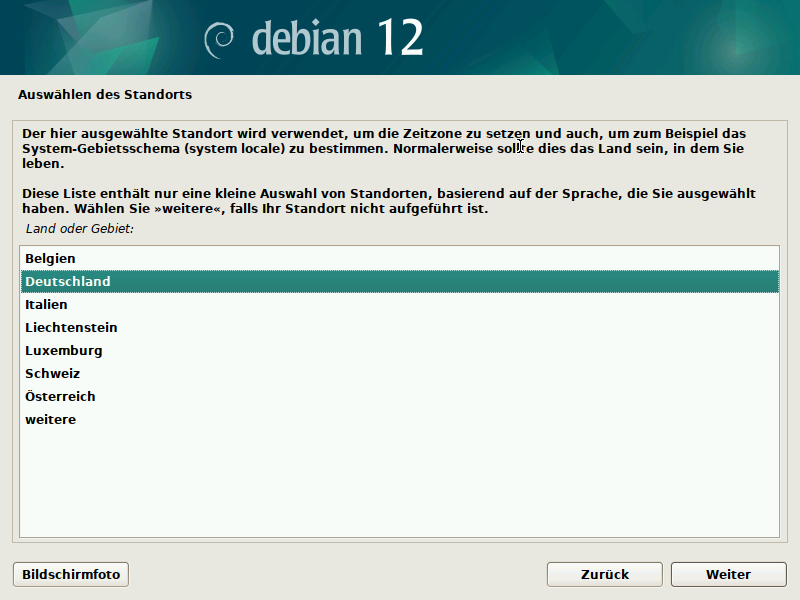Go back with the Zurück button
Screen dimensions: 800x600
[604, 575]
